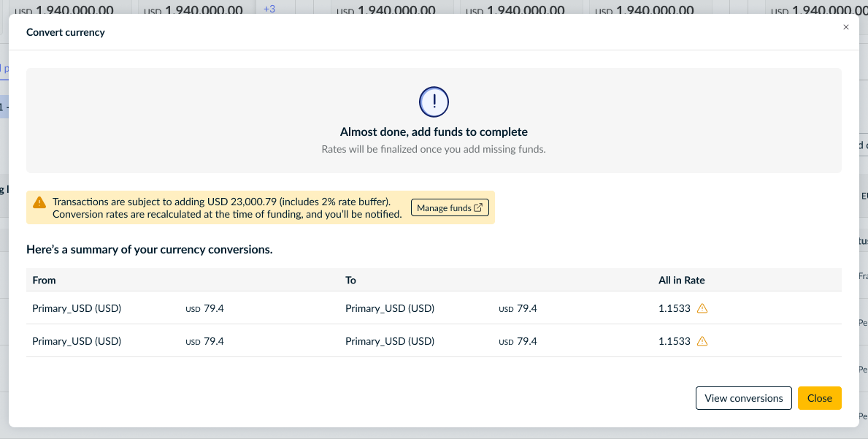Click second row's Primary_USD destination account
This screenshot has width=868, height=439.
pyautogui.click(x=390, y=341)
